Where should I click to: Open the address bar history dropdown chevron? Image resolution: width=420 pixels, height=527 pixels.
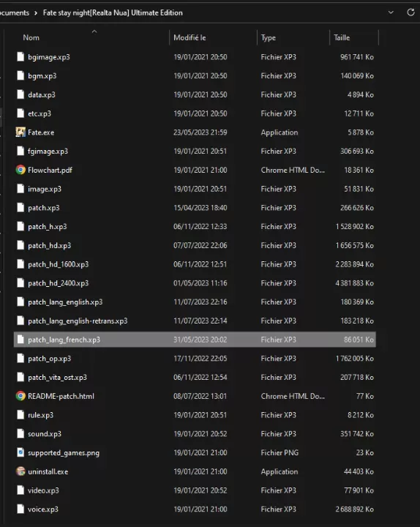tap(391, 12)
